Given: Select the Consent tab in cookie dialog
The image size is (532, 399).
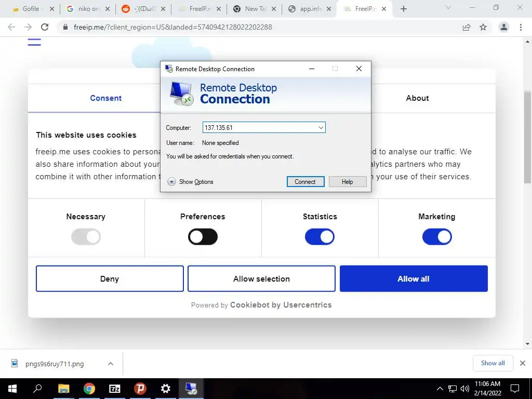Looking at the screenshot, I should point(105,98).
